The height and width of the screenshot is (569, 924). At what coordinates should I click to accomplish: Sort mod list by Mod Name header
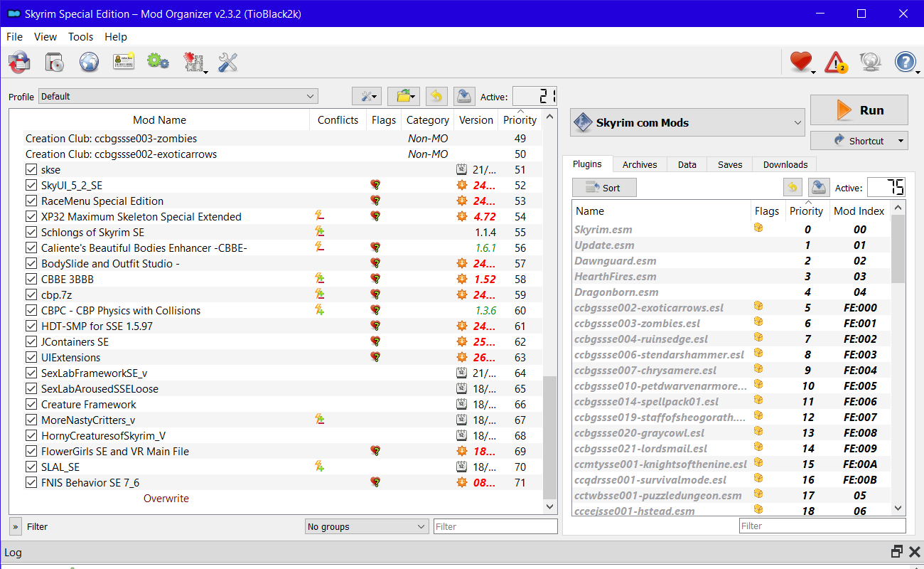(x=159, y=120)
